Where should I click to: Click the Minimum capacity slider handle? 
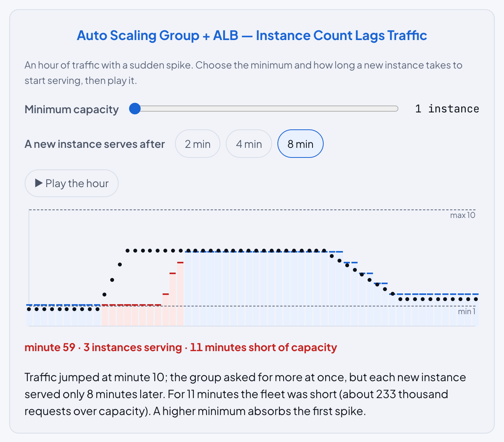tap(135, 109)
